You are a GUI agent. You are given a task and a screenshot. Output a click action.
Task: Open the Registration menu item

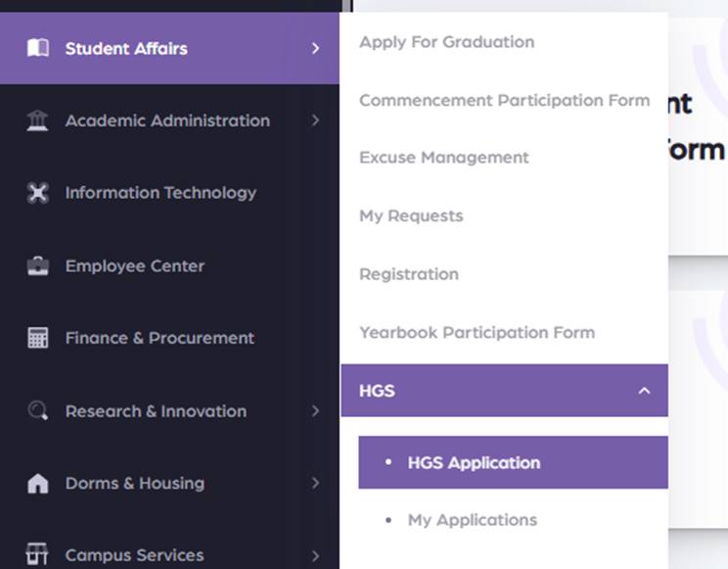point(408,274)
